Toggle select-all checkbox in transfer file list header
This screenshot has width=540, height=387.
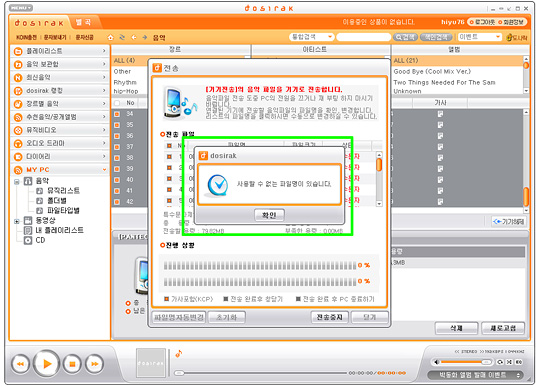click(x=169, y=146)
